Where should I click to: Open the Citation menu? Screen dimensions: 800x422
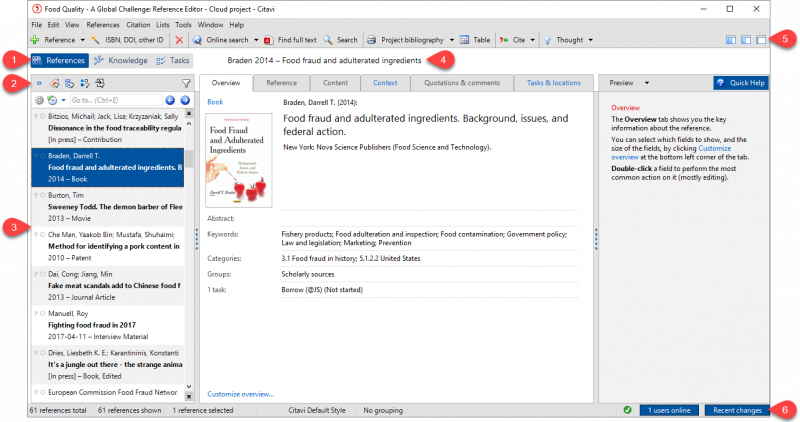coord(138,24)
